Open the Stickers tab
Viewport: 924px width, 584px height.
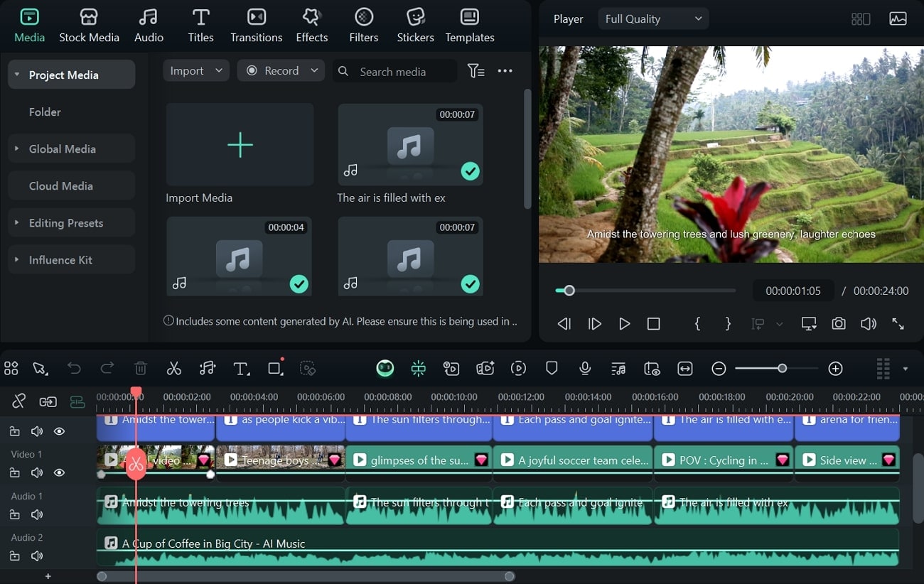pyautogui.click(x=415, y=26)
